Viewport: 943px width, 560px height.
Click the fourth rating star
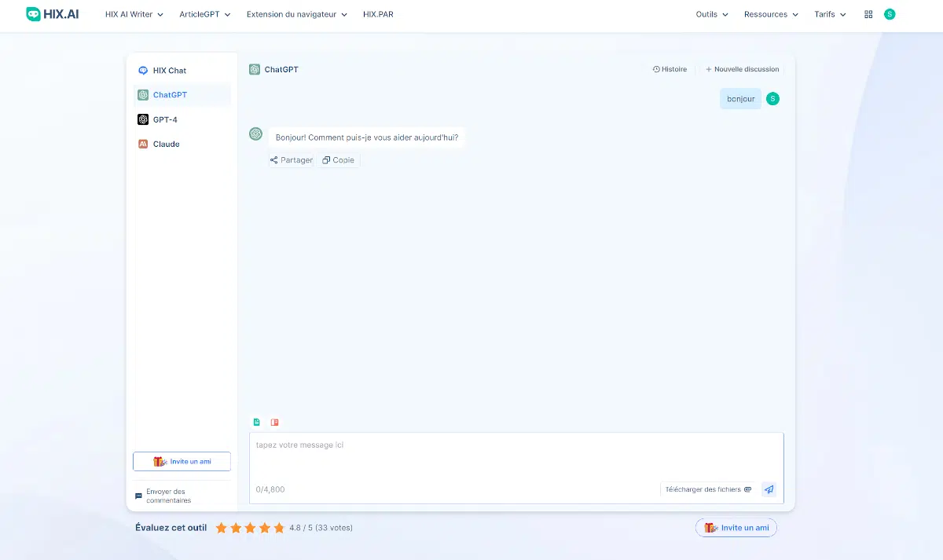click(265, 528)
